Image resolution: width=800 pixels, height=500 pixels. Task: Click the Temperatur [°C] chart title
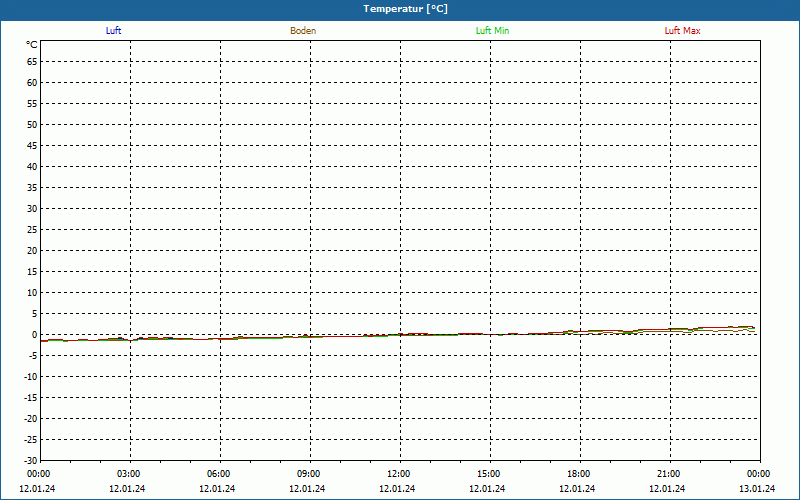[x=406, y=9]
